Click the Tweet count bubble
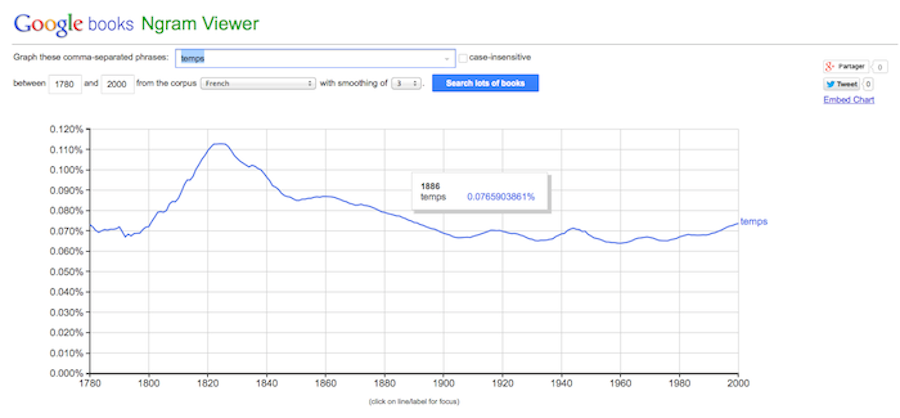Image resolution: width=900 pixels, height=418 pixels. 868,84
